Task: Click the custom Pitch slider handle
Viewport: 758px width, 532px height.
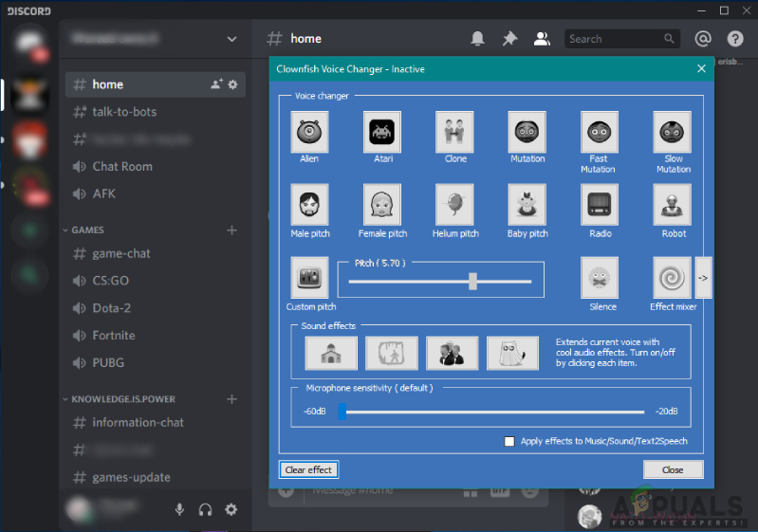Action: 472,282
